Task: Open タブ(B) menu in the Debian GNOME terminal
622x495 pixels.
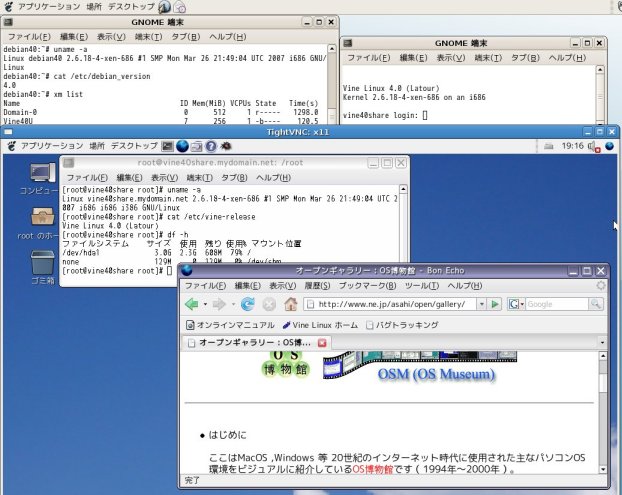Action: click(x=186, y=37)
